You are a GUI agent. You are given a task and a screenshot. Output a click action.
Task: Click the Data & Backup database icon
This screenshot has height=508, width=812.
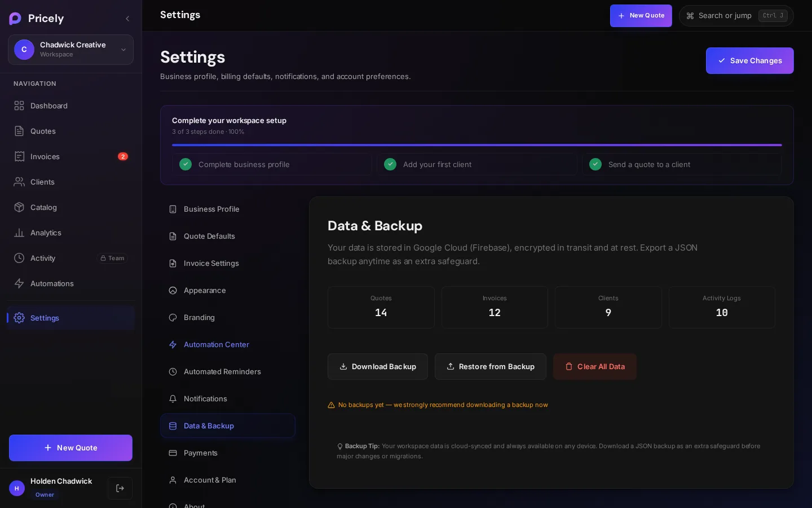pos(173,426)
